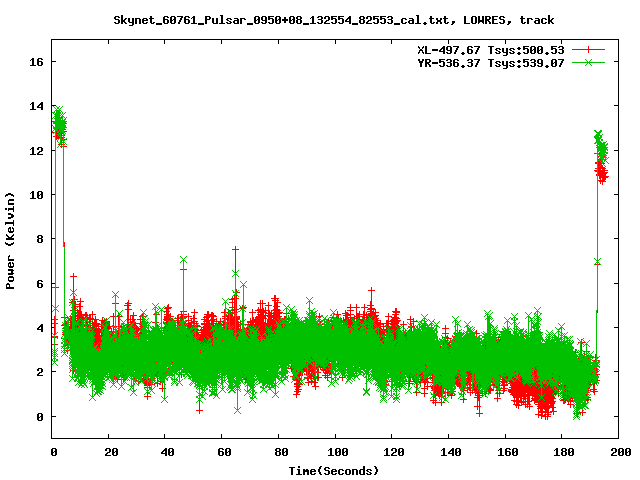This screenshot has height=480, width=640.
Task: Click the y-axis tick label 6
Action: pos(40,284)
